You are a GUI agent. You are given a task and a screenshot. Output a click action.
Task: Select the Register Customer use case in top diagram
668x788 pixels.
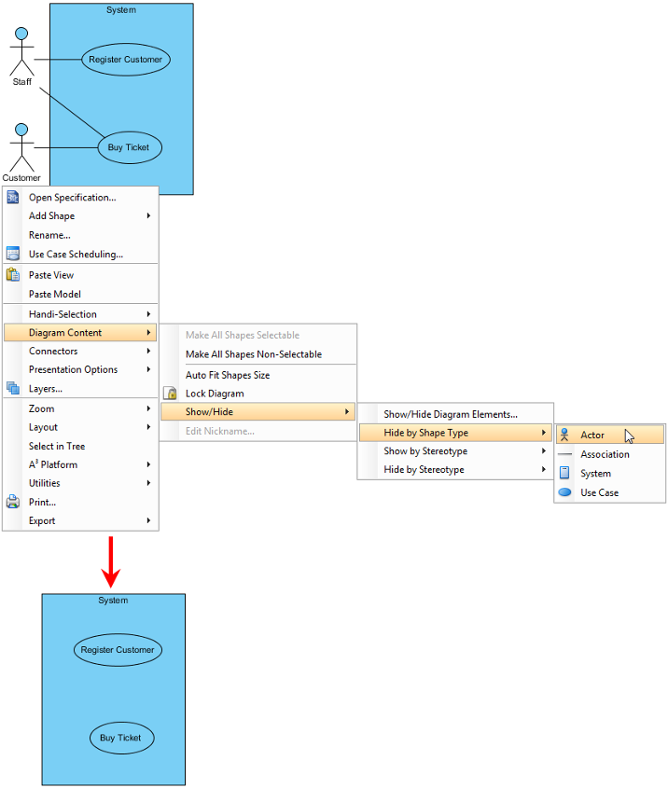(x=126, y=59)
